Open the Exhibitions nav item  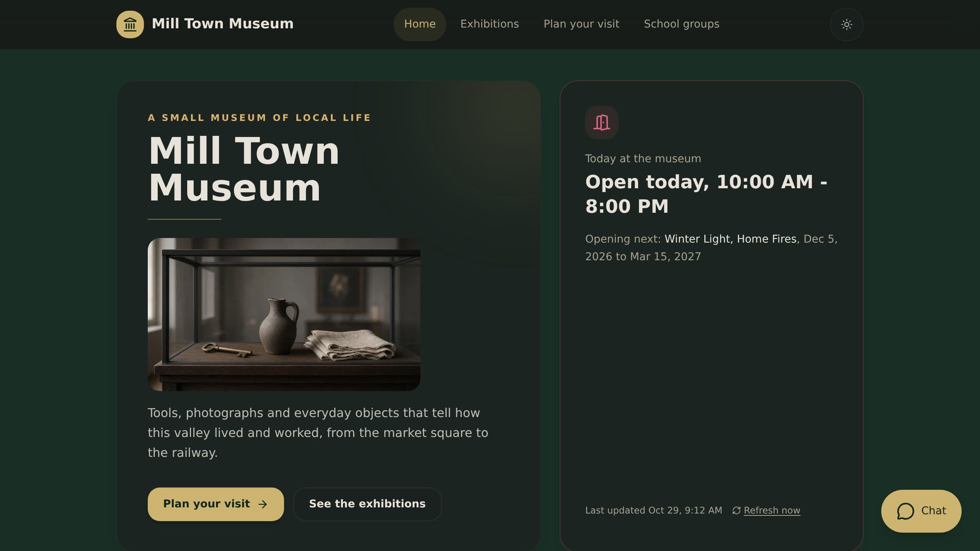pyautogui.click(x=489, y=24)
